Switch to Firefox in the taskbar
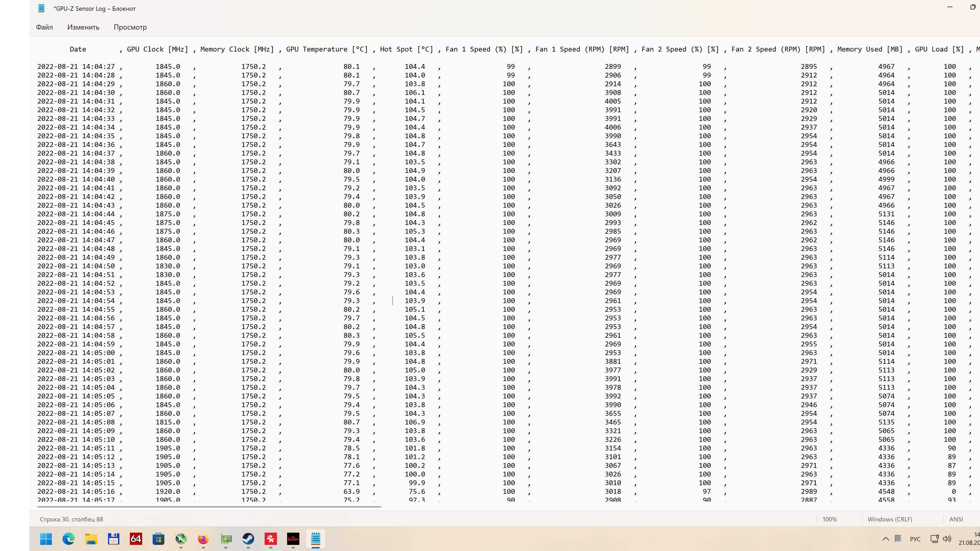Image resolution: width=980 pixels, height=551 pixels. click(x=203, y=539)
